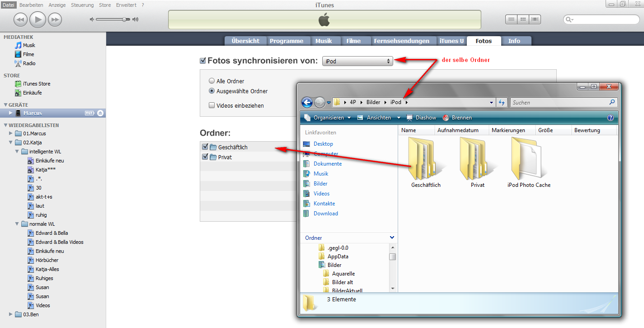This screenshot has height=328, width=644.
Task: Sort by the Aufnahmedatum column header
Action: (462, 130)
